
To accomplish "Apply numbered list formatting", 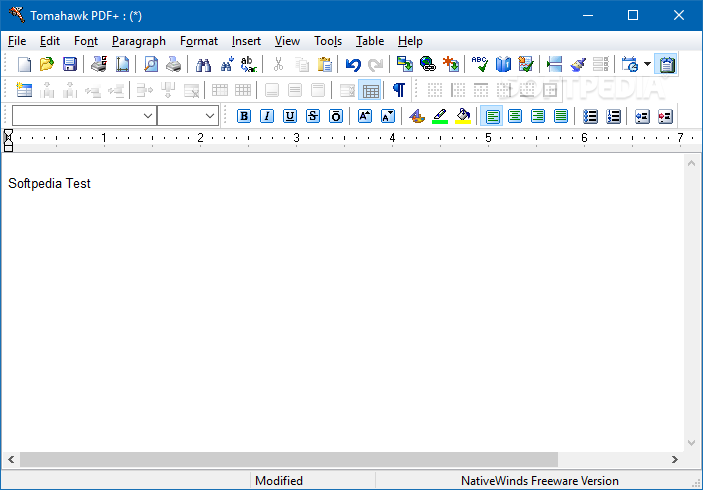I will point(613,116).
